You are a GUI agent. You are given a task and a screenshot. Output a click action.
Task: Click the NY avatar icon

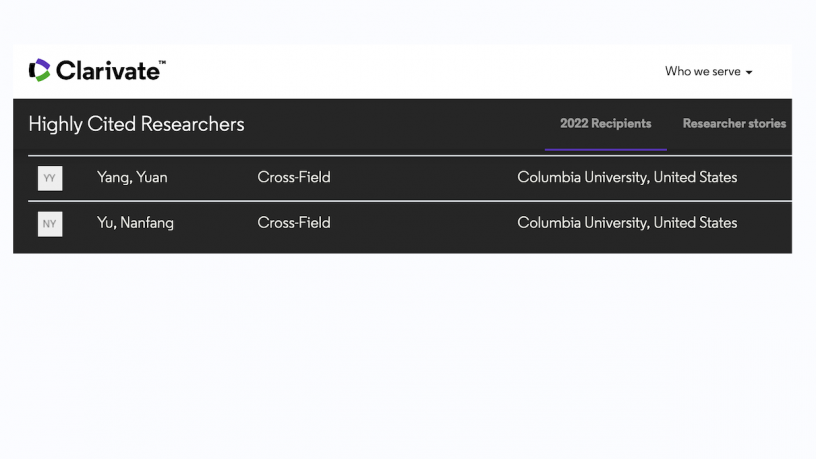50,224
